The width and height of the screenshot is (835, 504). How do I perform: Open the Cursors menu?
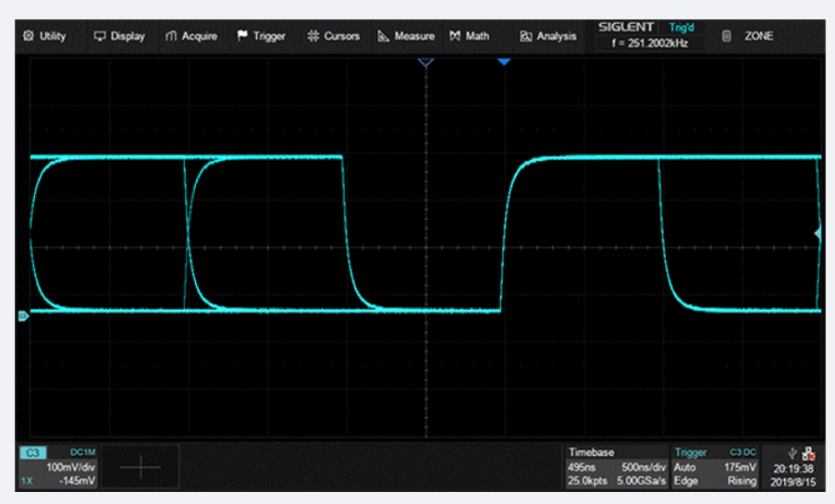pos(334,36)
